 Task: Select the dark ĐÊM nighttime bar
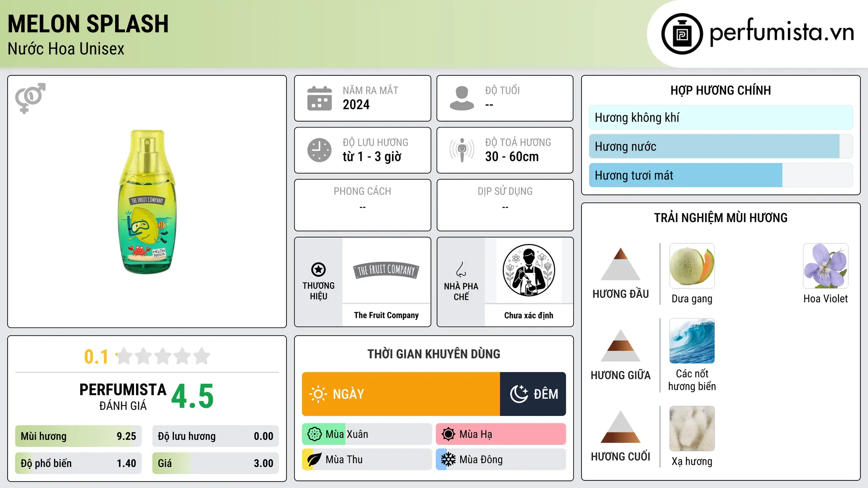tap(533, 394)
